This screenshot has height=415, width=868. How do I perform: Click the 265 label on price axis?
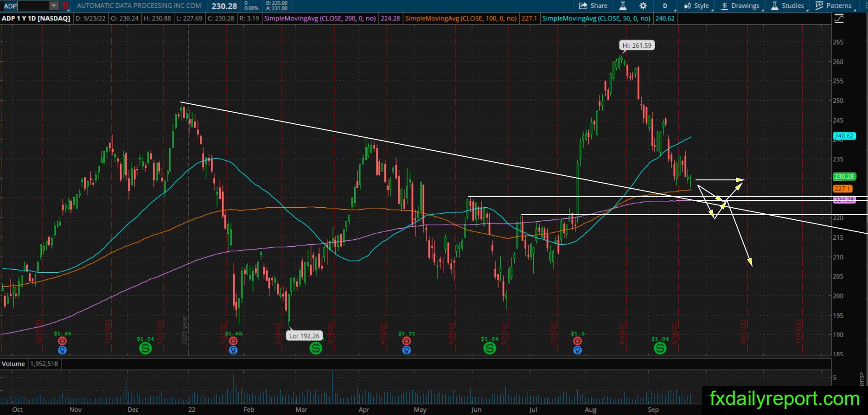[x=838, y=42]
